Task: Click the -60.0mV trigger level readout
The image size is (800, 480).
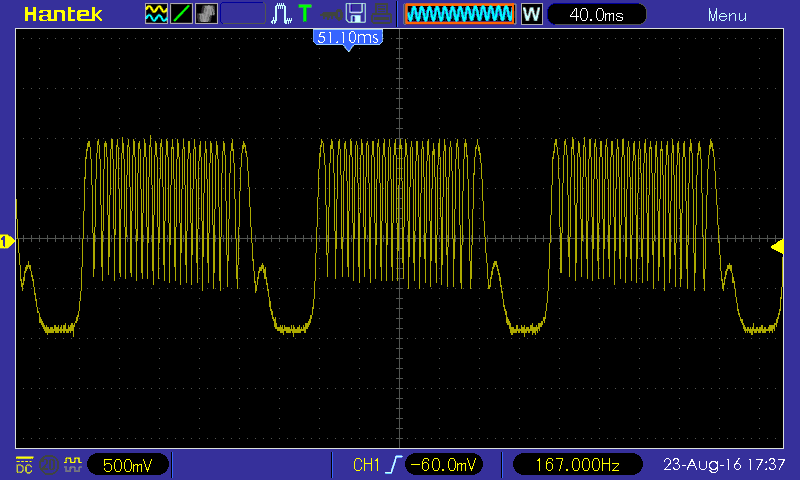Action: coord(443,465)
